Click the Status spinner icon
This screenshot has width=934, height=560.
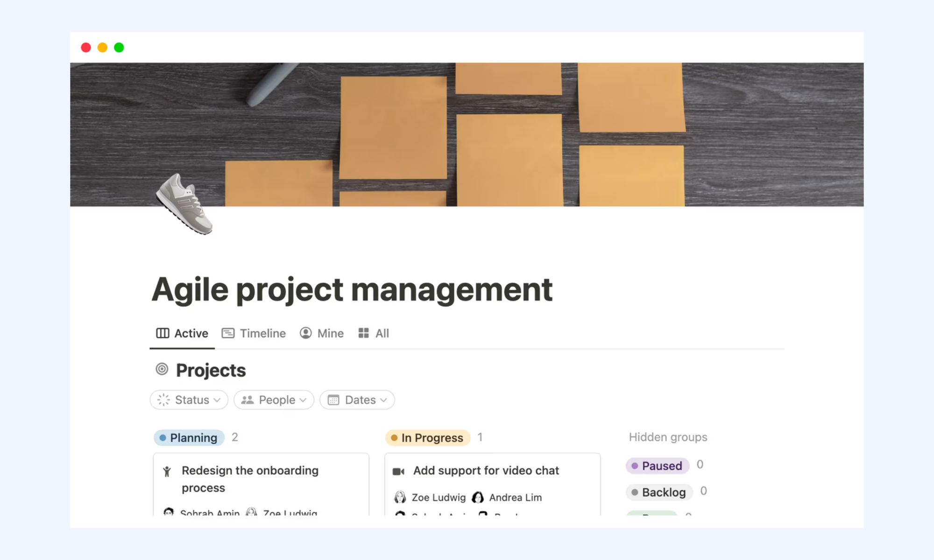click(163, 400)
